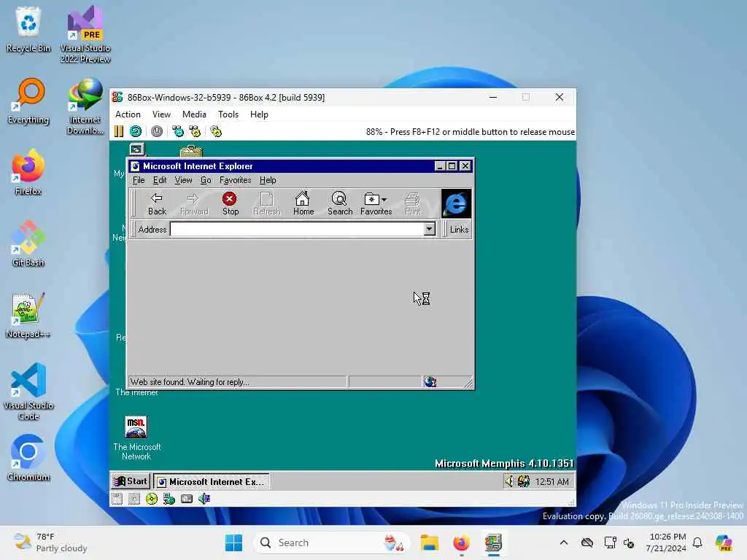Pause the 86Box emulation

(x=119, y=131)
